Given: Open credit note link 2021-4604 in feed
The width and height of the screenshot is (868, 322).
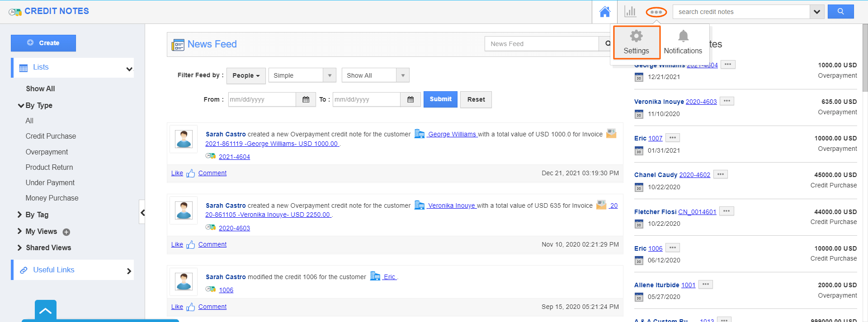Looking at the screenshot, I should pos(234,157).
